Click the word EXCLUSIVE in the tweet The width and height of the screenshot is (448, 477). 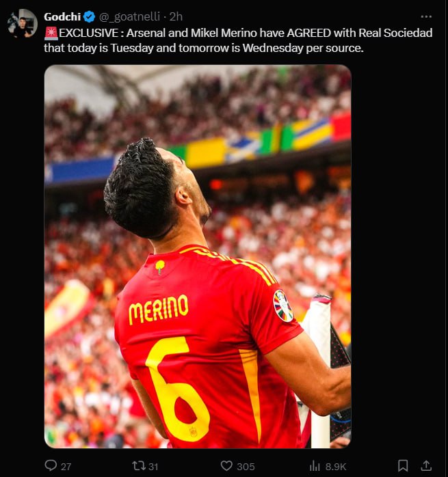tap(89, 33)
